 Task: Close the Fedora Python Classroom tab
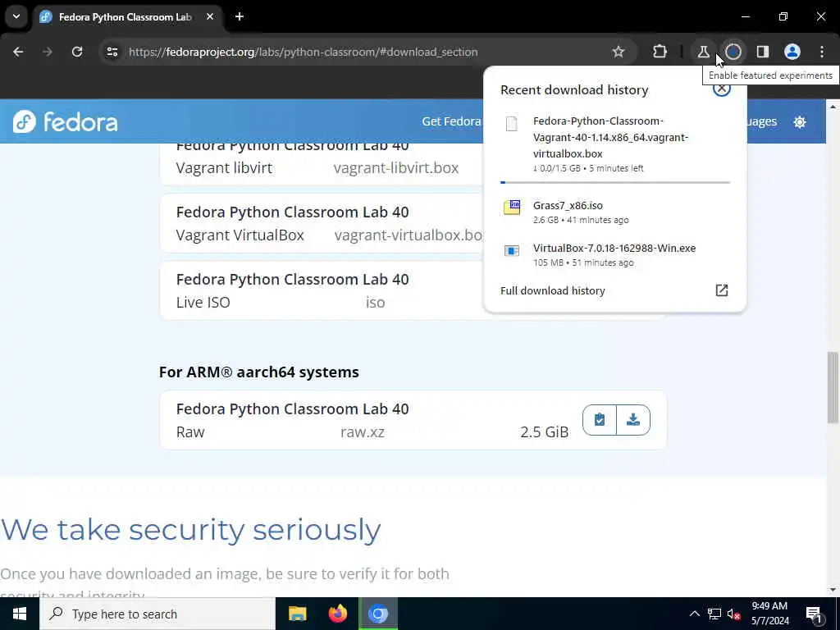pyautogui.click(x=210, y=16)
